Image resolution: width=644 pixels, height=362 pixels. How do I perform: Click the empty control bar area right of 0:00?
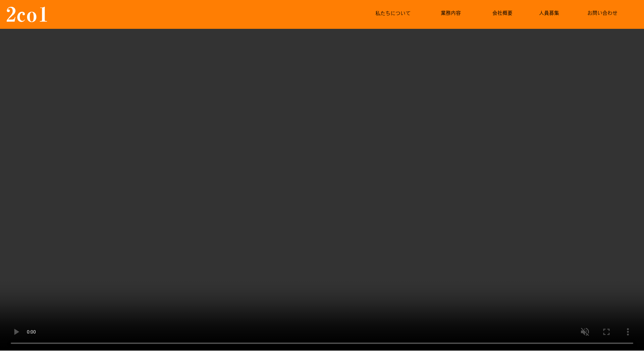pos(302,332)
